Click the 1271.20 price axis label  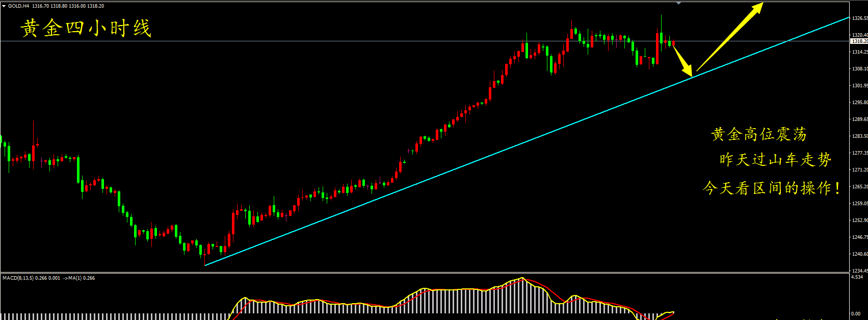tap(860, 170)
